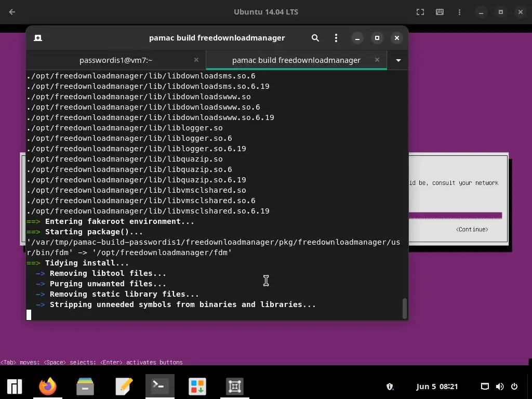Launch Firefox from the taskbar
This screenshot has height=399, width=532.
point(48,387)
